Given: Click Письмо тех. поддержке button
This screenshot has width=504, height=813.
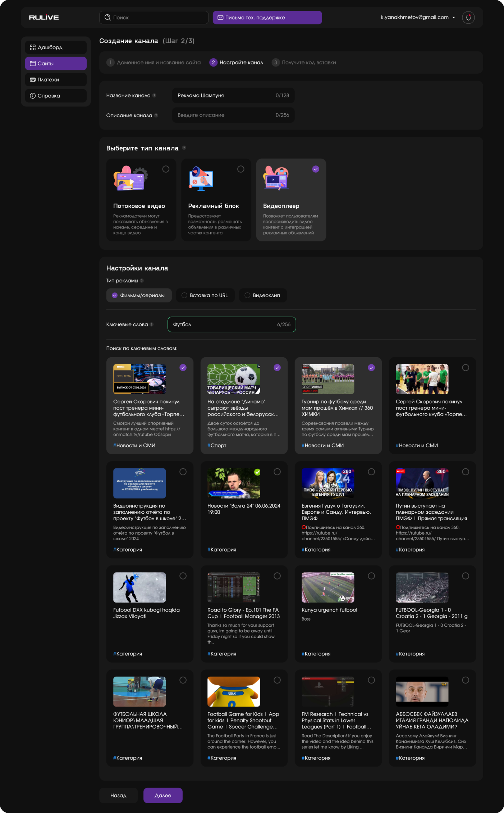Looking at the screenshot, I should [x=267, y=18].
